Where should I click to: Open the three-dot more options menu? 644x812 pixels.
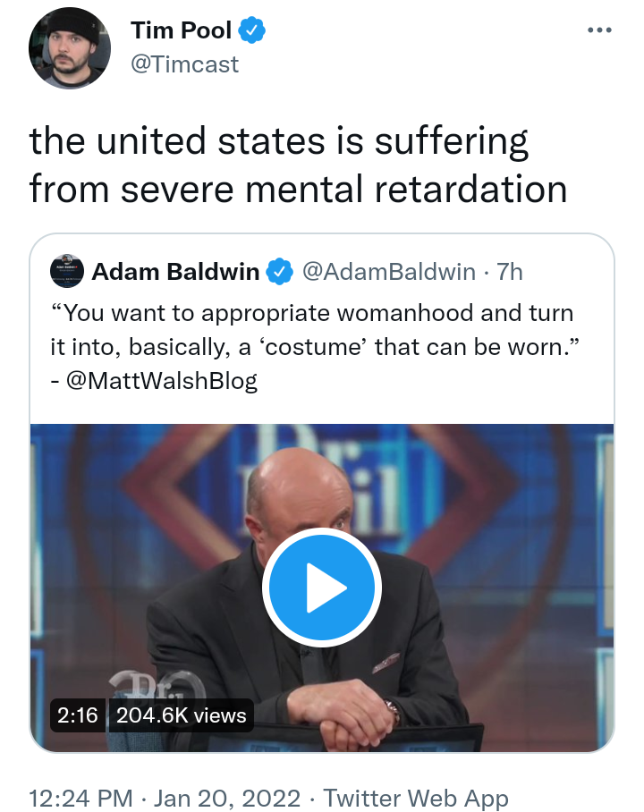tap(599, 30)
